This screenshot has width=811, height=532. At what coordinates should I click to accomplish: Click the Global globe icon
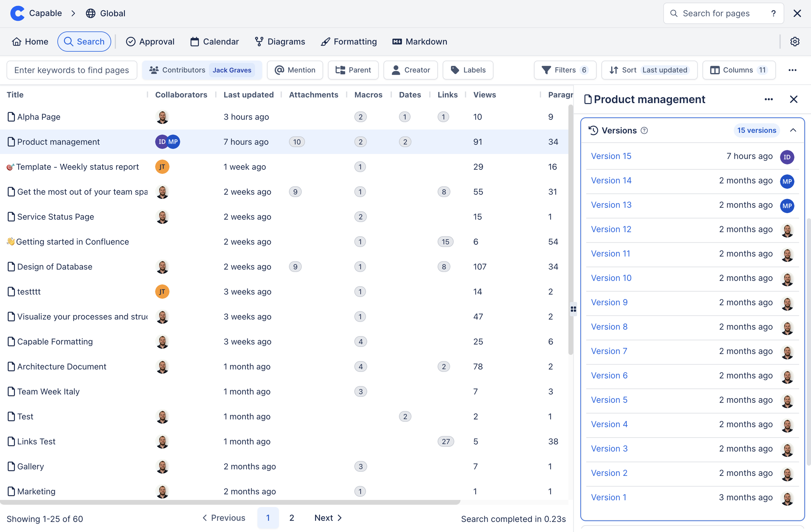[90, 13]
